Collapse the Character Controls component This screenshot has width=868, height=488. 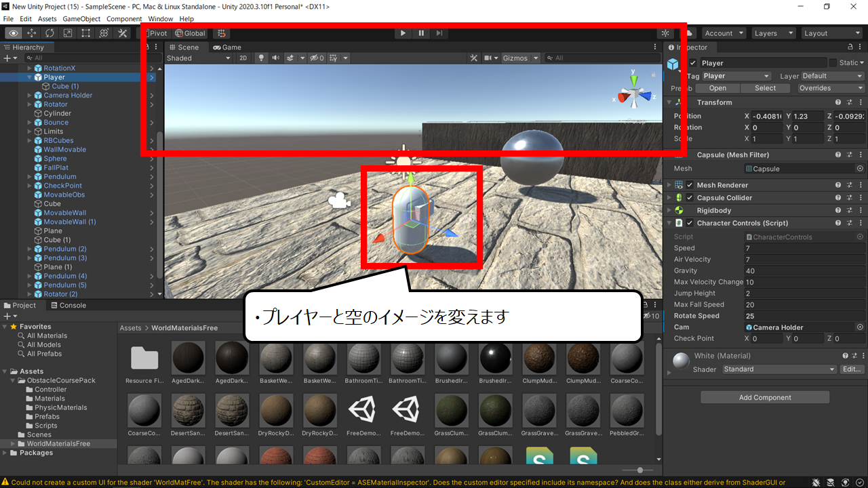[669, 223]
